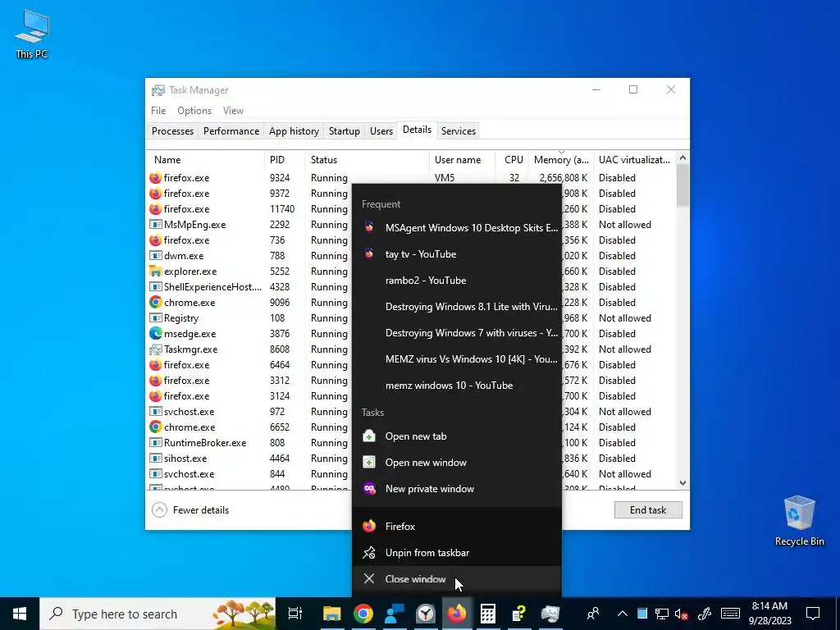Screen dimensions: 840x630
Task: Sort by the PID column header
Action: point(285,160)
